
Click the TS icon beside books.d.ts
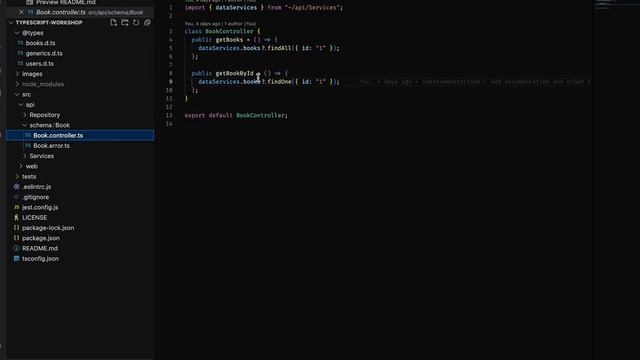(20, 43)
